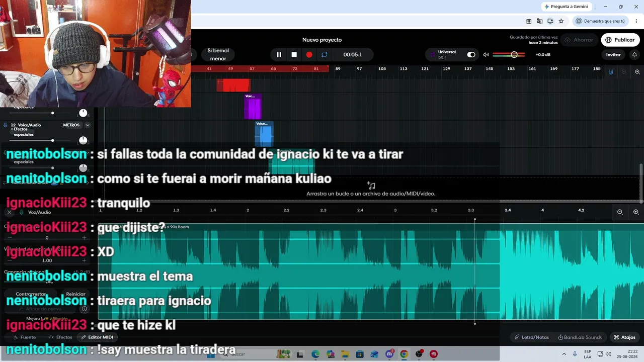
Task: Open the system tray volume control
Action: pos(607,354)
